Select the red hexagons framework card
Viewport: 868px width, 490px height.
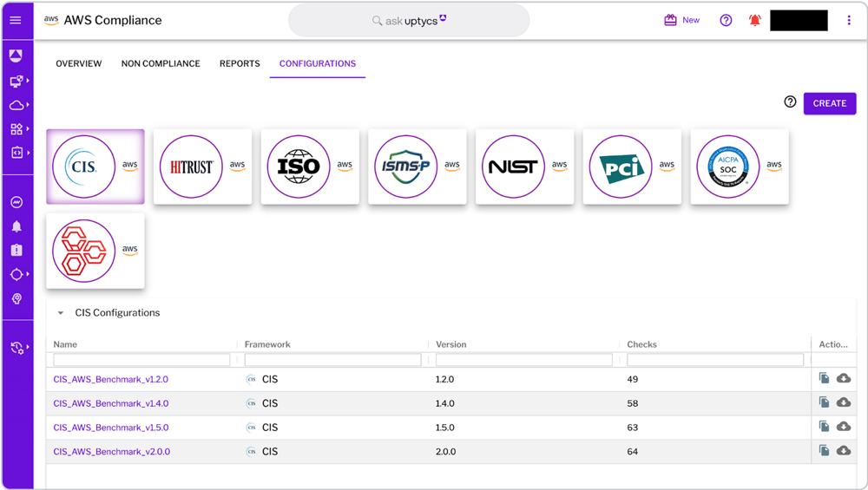tap(95, 252)
